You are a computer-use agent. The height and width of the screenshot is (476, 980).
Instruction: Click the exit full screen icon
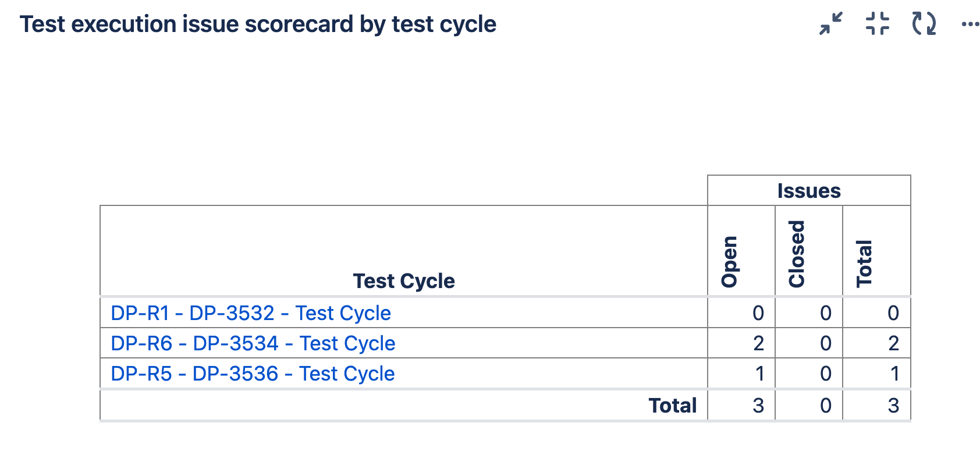877,24
